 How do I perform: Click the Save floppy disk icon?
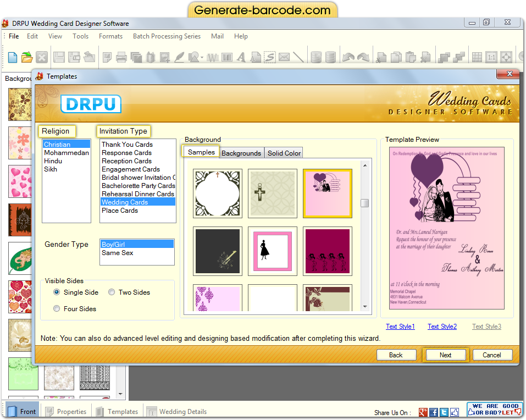click(x=59, y=57)
